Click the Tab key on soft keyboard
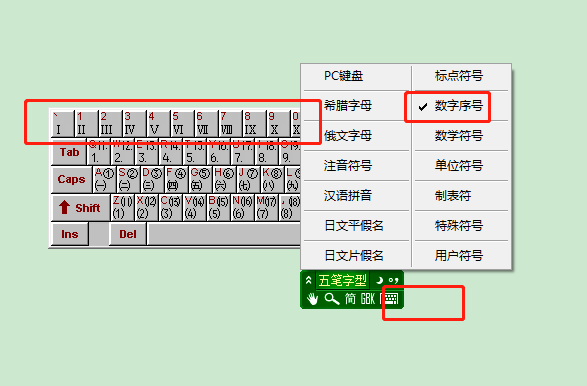This screenshot has width=587, height=386. [69, 152]
